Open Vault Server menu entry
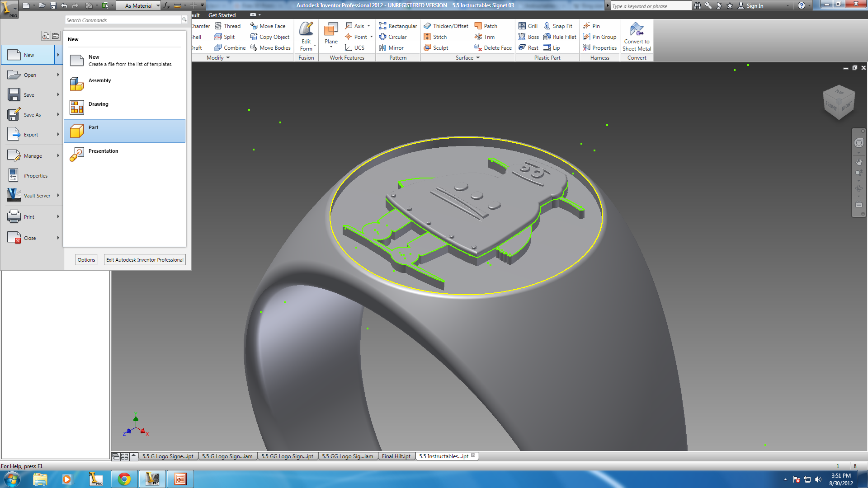Viewport: 868px width, 488px height. coord(32,196)
